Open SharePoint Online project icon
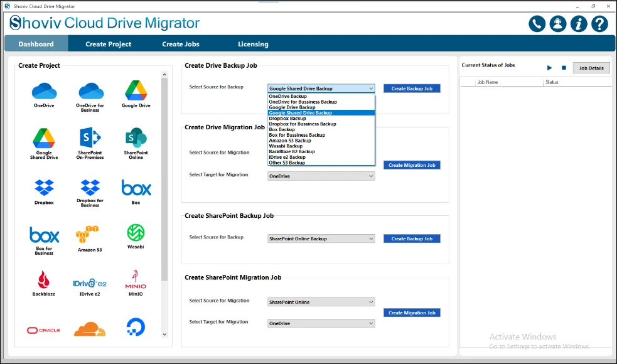 tap(136, 137)
